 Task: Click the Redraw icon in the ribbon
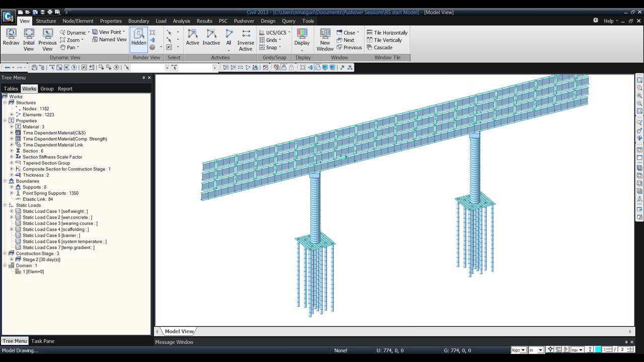(x=11, y=37)
